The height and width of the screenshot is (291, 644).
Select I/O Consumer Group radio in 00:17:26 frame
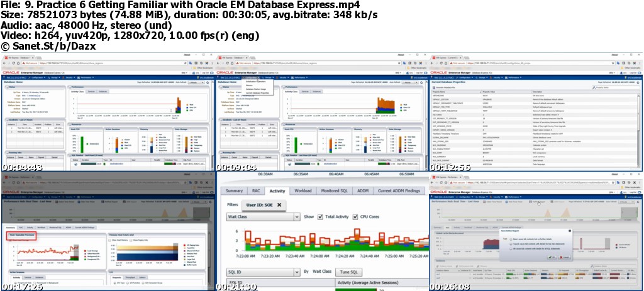143,283
